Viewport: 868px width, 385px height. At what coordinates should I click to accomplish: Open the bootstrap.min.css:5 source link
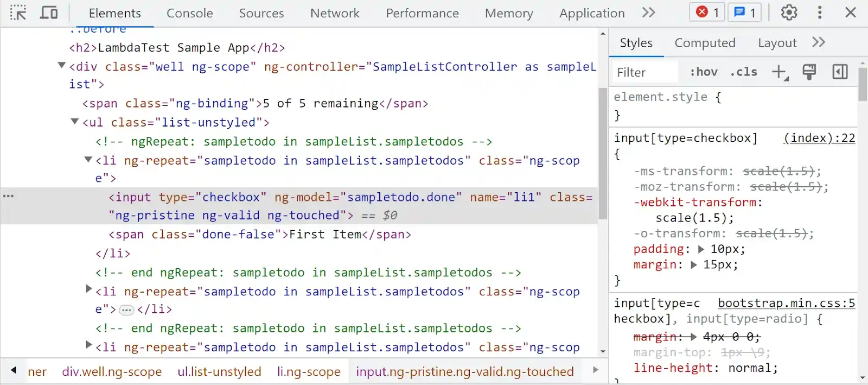(786, 303)
